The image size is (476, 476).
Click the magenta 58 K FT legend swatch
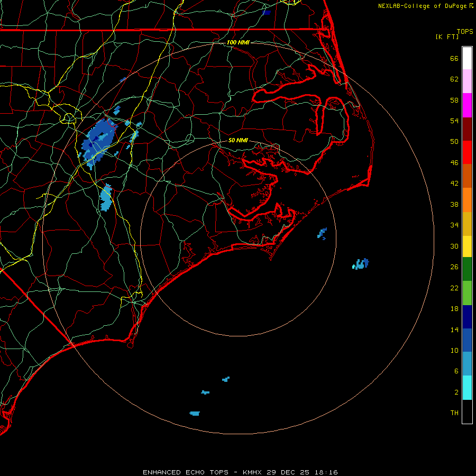pyautogui.click(x=467, y=105)
